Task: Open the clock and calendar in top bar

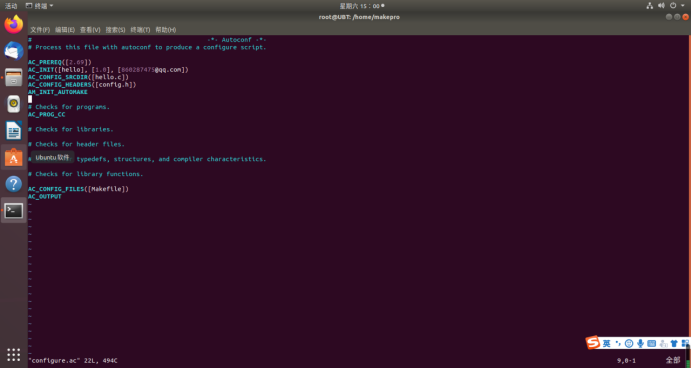Action: (361, 6)
